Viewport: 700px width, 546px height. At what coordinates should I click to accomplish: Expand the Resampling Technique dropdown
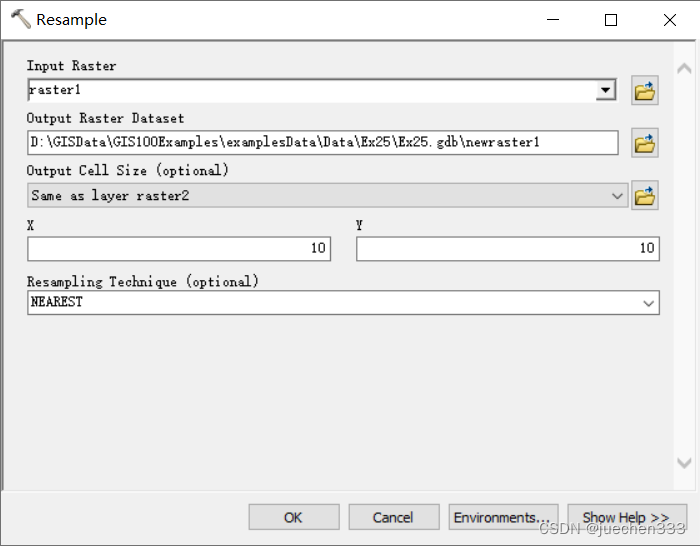pos(649,302)
